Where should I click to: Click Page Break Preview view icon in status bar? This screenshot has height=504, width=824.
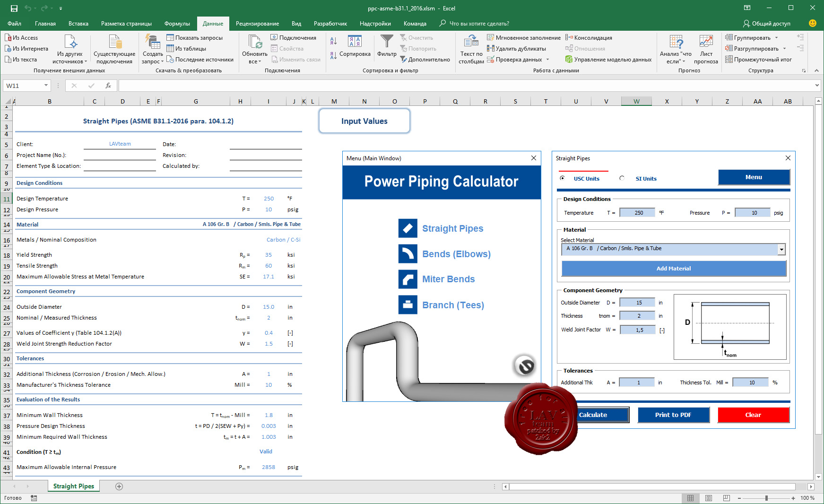pyautogui.click(x=727, y=498)
